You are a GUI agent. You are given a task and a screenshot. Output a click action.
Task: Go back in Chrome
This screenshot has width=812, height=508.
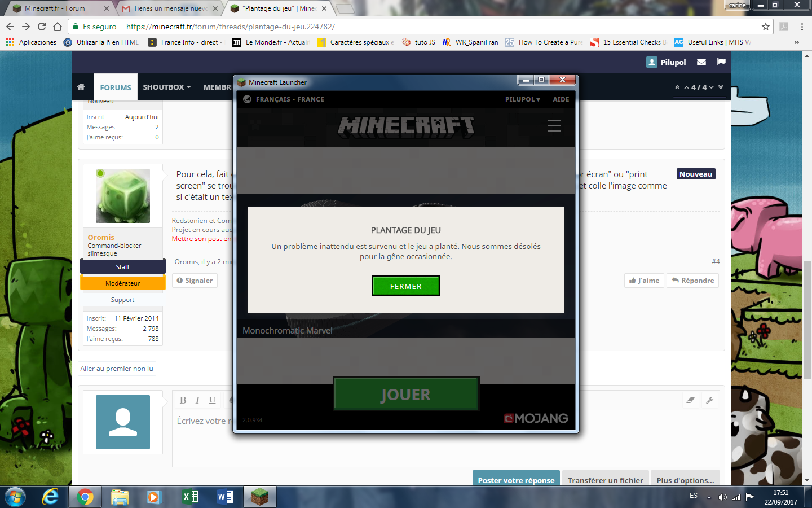(x=10, y=27)
